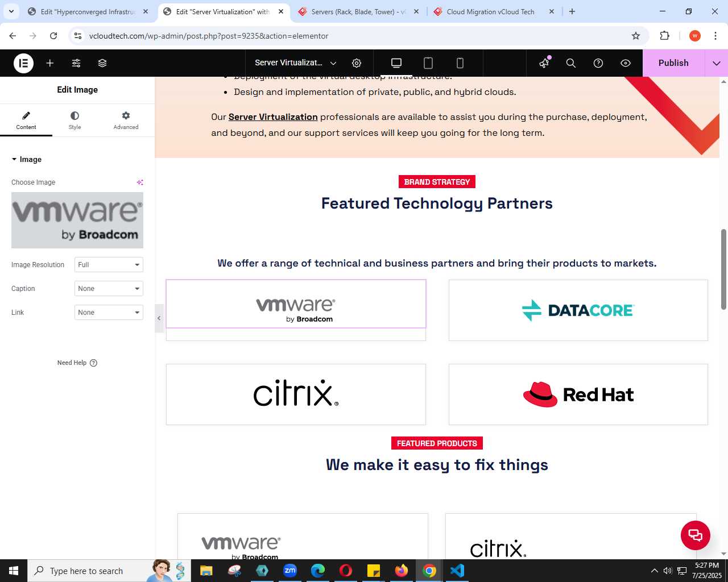728x582 pixels.
Task: Collapse the Image section
Action: [27, 160]
